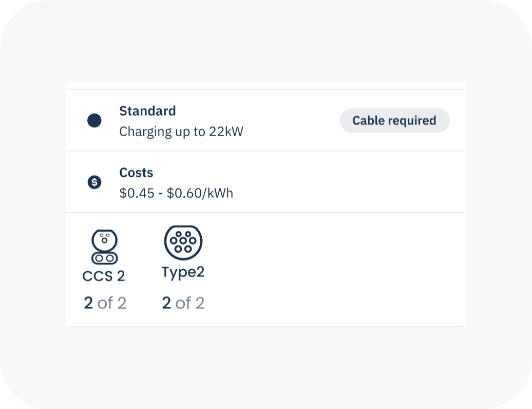Viewport: 532px width, 409px height.
Task: Click the dark dot beside Standard
Action: coord(94,121)
